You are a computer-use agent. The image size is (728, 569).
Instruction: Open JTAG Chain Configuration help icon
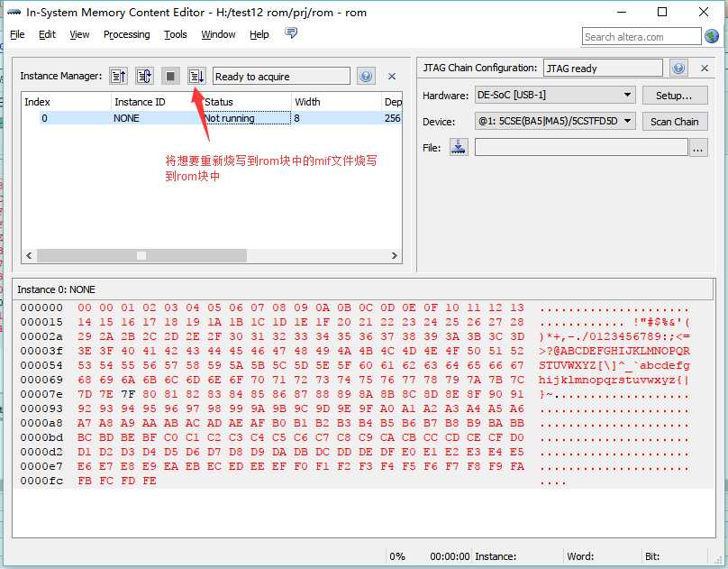pos(678,68)
